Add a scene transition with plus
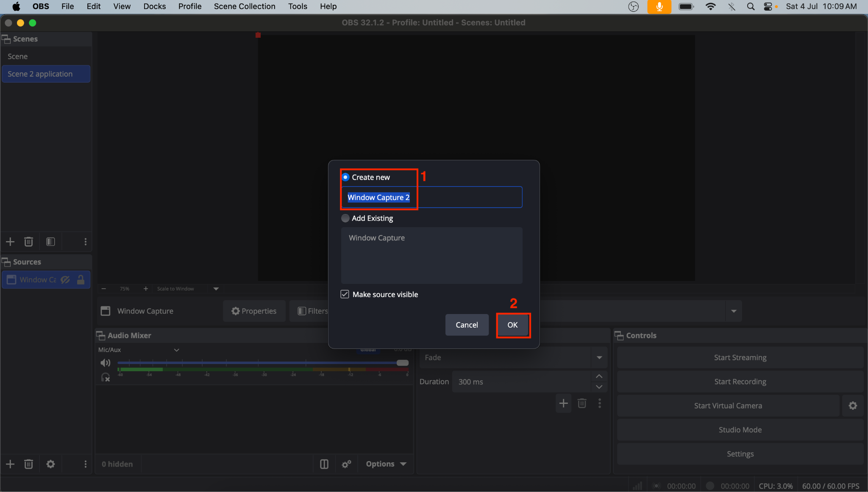Image resolution: width=868 pixels, height=492 pixels. pos(563,403)
